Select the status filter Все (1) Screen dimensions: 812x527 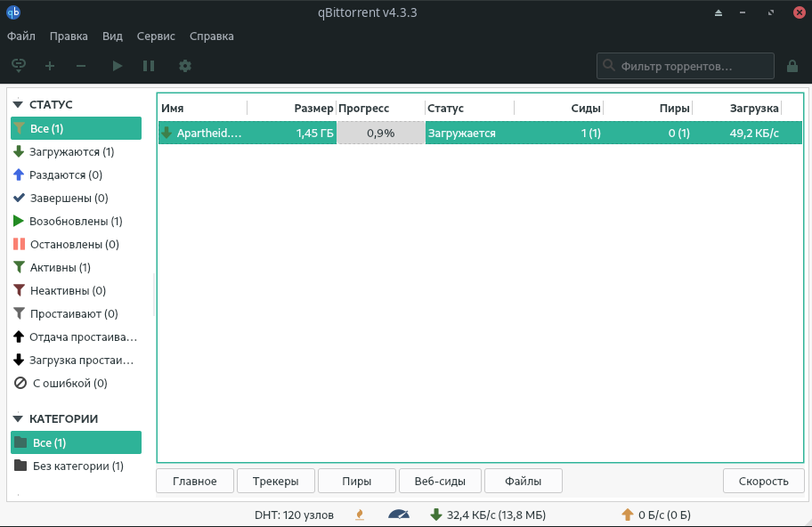(77, 128)
